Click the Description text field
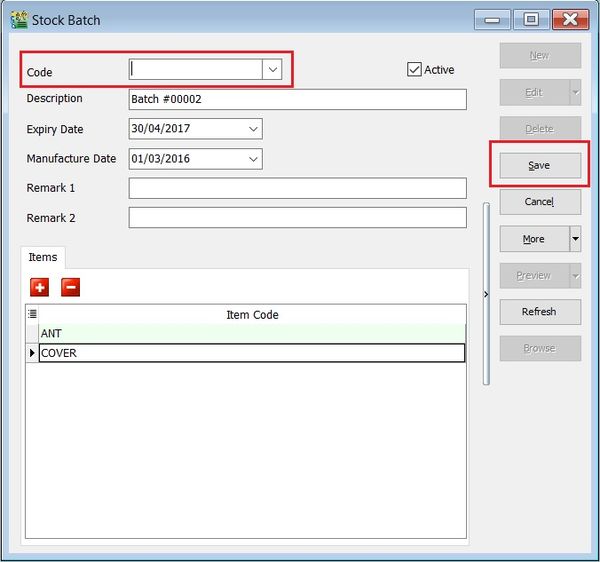 coord(297,99)
